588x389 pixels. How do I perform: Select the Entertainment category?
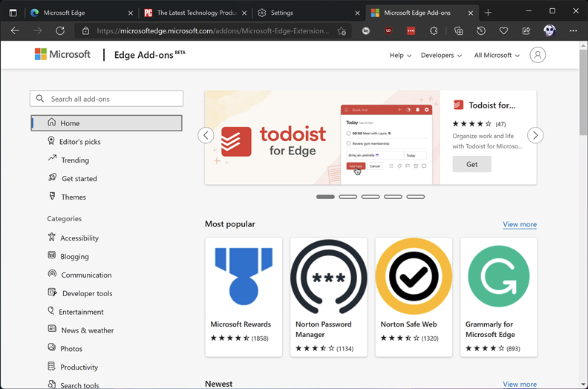click(x=76, y=311)
